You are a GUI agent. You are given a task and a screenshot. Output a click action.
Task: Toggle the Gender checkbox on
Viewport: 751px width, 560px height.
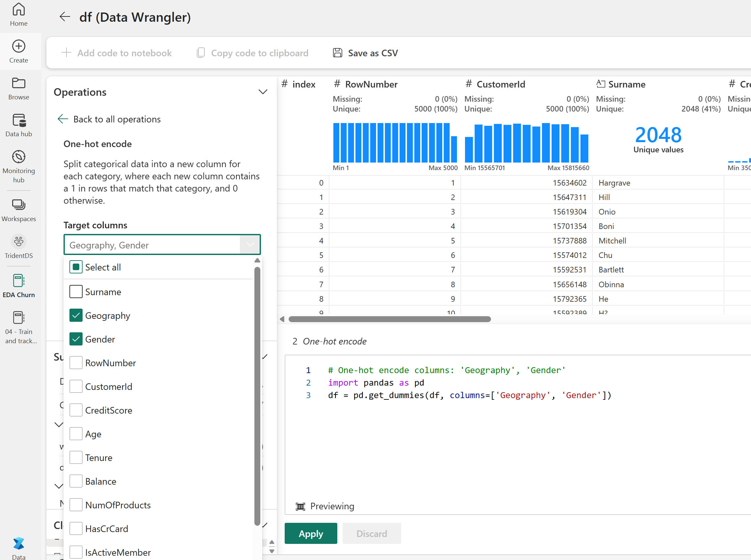[x=75, y=339]
